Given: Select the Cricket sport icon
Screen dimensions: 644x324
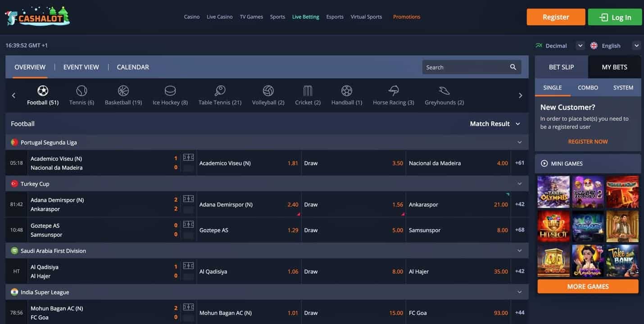Looking at the screenshot, I should coord(308,91).
